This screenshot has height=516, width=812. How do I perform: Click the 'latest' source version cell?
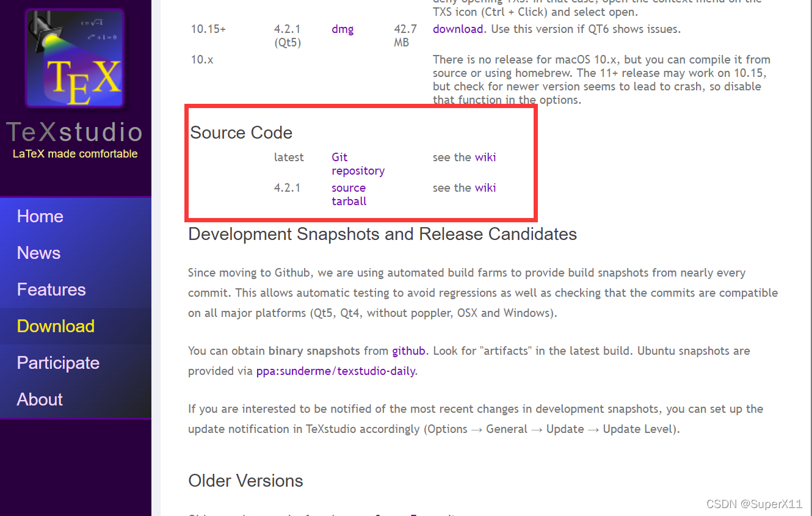[289, 157]
